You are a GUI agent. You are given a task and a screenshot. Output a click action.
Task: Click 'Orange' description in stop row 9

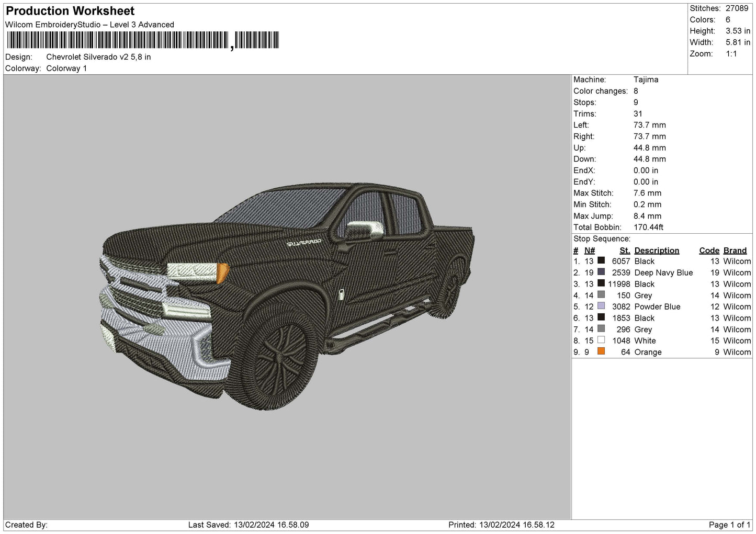648,352
